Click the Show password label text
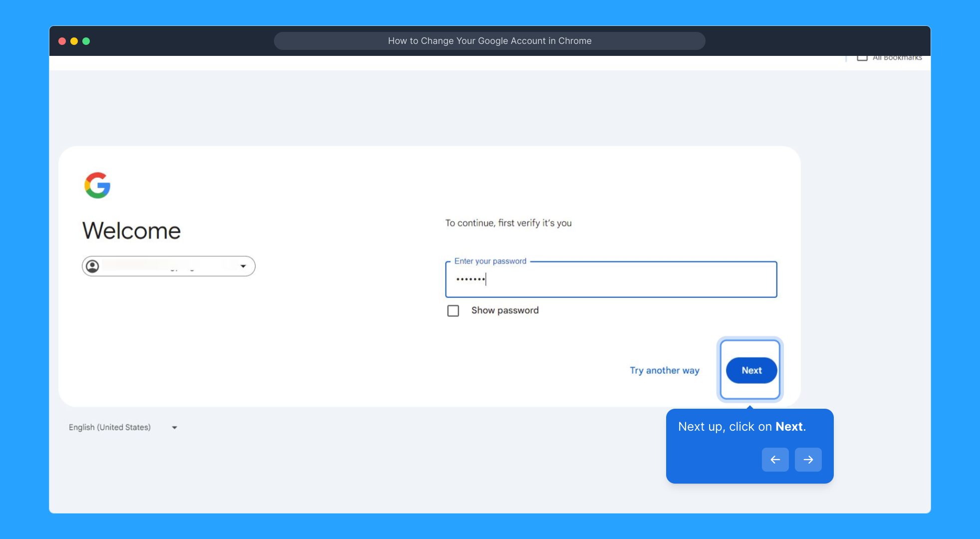The width and height of the screenshot is (980, 539). click(504, 310)
